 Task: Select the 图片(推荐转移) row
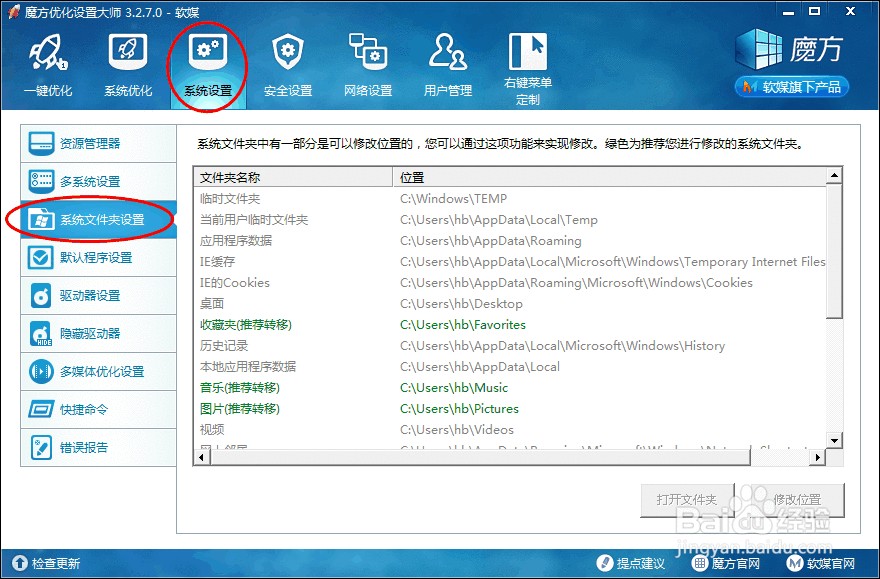pyautogui.click(x=510, y=408)
